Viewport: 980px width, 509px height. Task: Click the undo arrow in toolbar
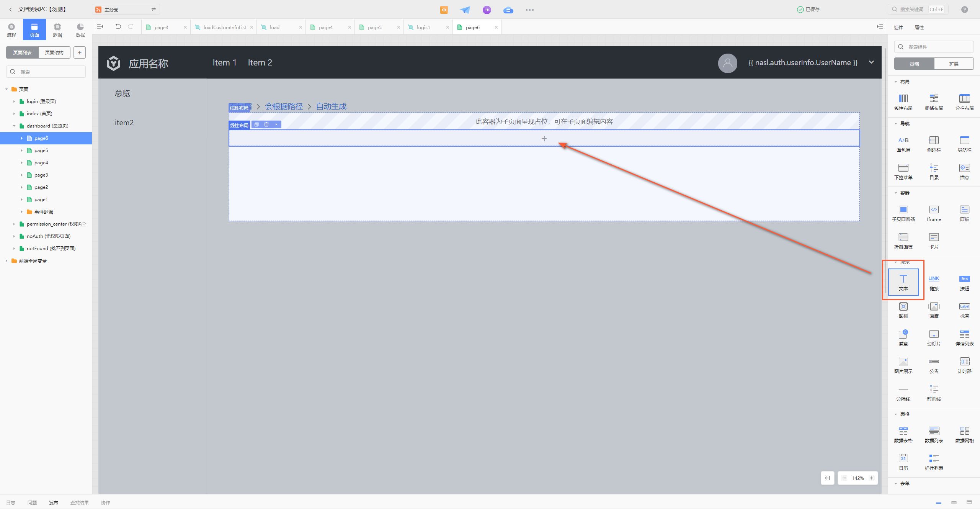(118, 26)
